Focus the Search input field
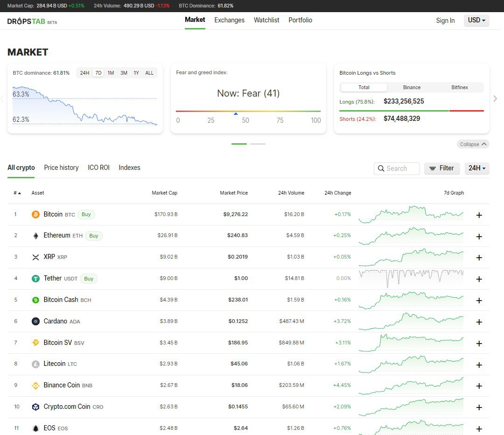504x435 pixels. coord(397,168)
